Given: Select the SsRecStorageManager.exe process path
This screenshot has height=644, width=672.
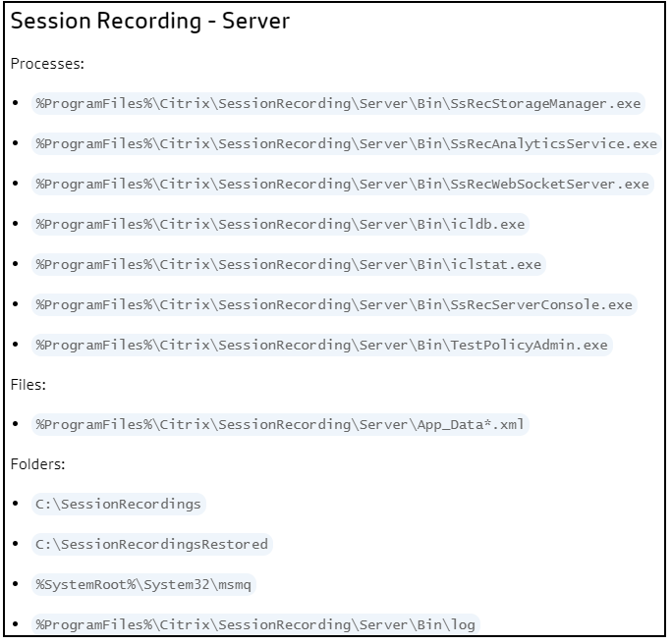Looking at the screenshot, I should click(338, 104).
